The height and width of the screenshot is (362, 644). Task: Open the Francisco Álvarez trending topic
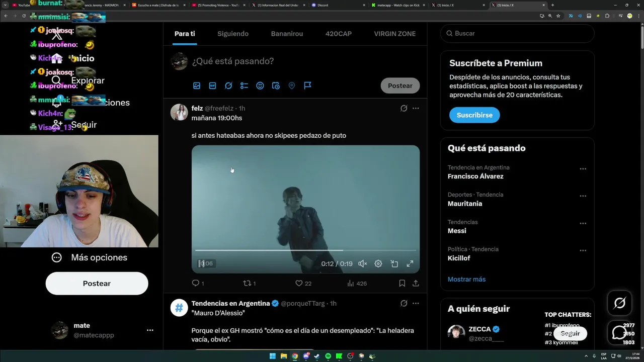click(x=475, y=176)
